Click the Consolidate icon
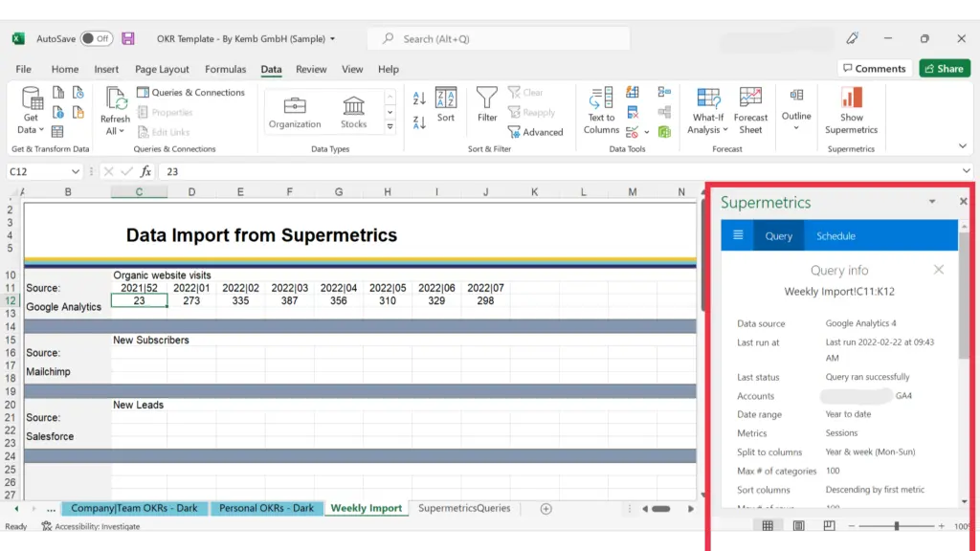The image size is (980, 551). point(664,93)
